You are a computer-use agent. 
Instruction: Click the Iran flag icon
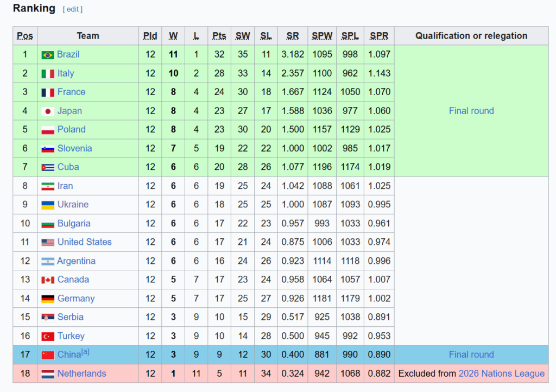point(48,186)
